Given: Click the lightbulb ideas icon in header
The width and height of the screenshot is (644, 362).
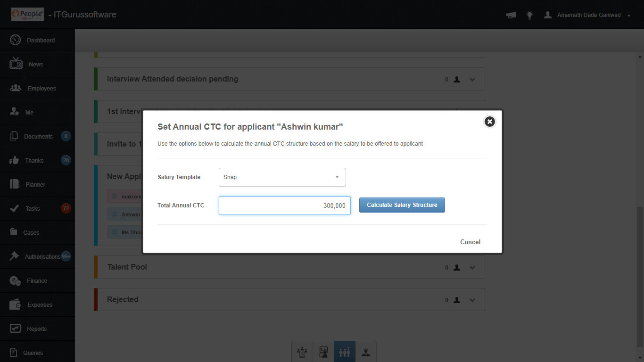Looking at the screenshot, I should tap(529, 15).
